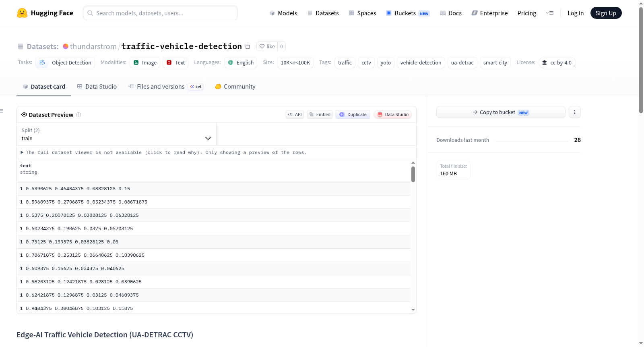Click the Hugging Face logo icon

[x=22, y=13]
